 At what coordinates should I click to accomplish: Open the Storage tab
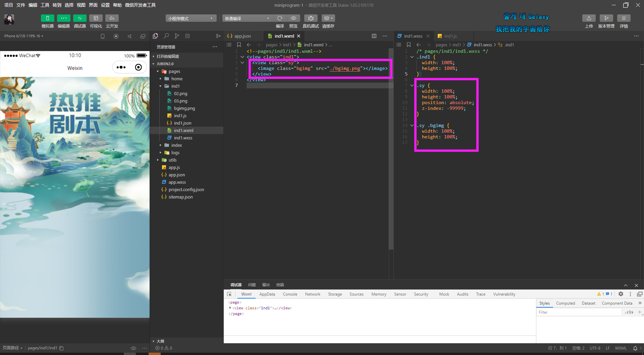click(x=335, y=294)
